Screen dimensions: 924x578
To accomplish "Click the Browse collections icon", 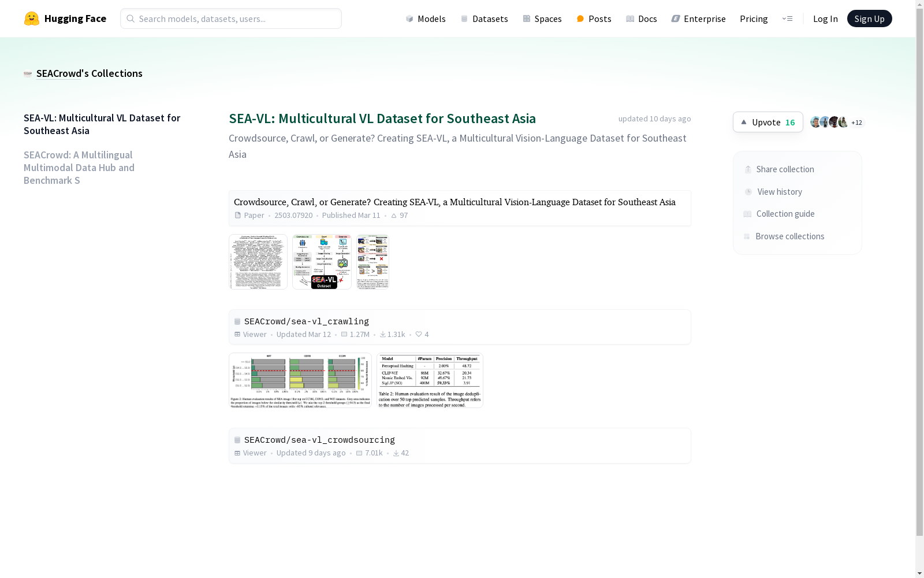I will [747, 236].
